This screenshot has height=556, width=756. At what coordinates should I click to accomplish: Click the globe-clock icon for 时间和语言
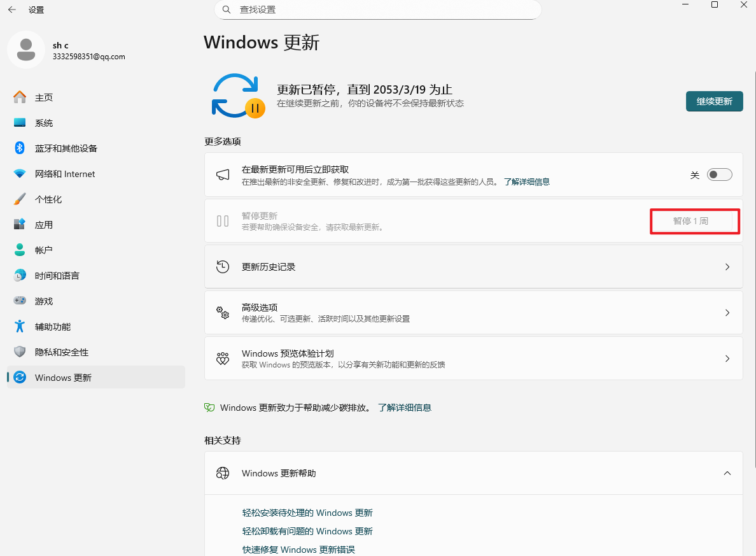20,276
